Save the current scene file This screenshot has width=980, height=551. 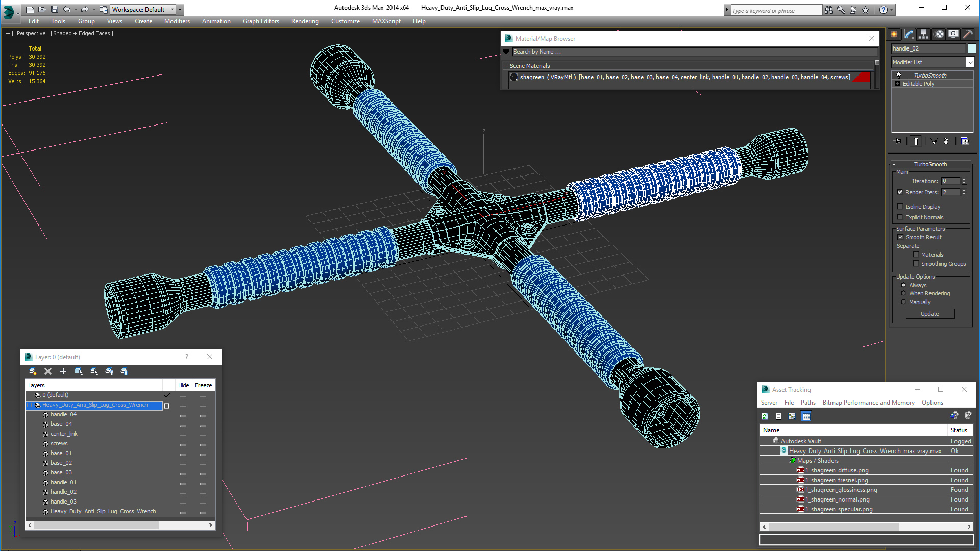tap(54, 9)
